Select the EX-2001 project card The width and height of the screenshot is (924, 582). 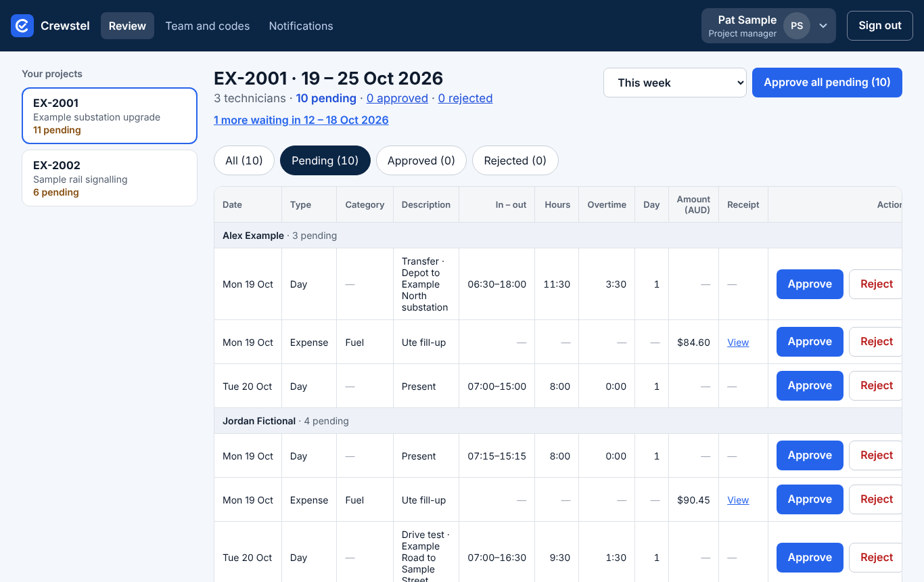(x=110, y=116)
